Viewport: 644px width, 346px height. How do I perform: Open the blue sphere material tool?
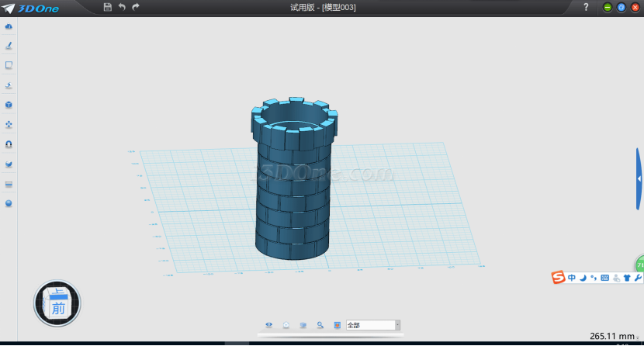tap(9, 203)
